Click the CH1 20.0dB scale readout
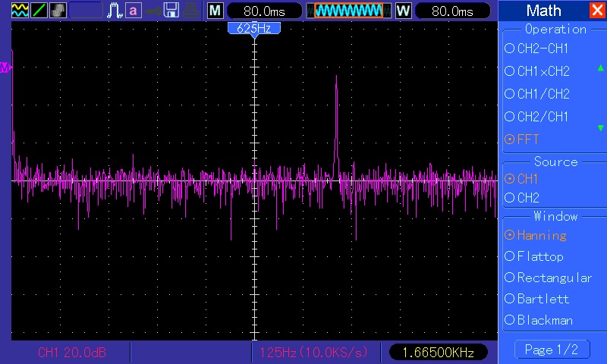The image size is (607, 364). 72,353
